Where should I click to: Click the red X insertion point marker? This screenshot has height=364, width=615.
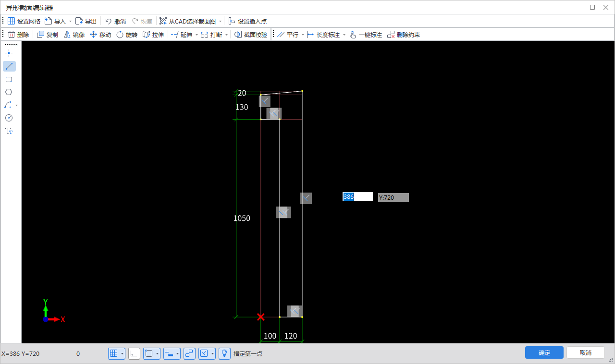(261, 317)
